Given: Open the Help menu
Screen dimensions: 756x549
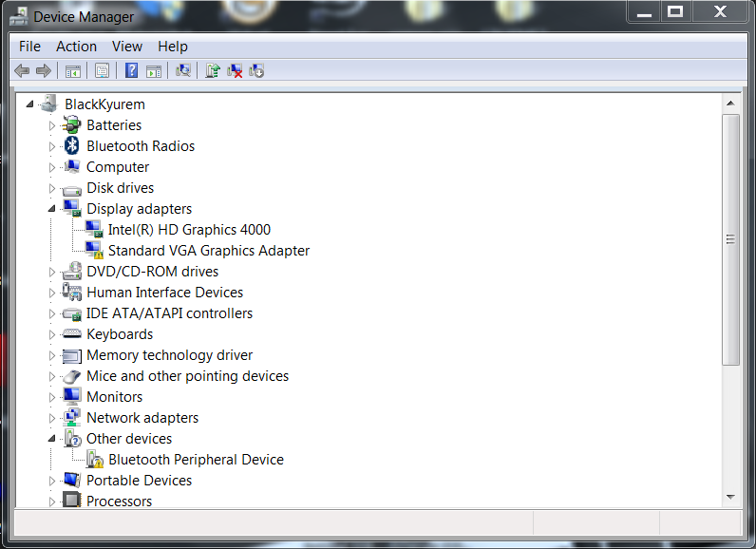Looking at the screenshot, I should [173, 47].
